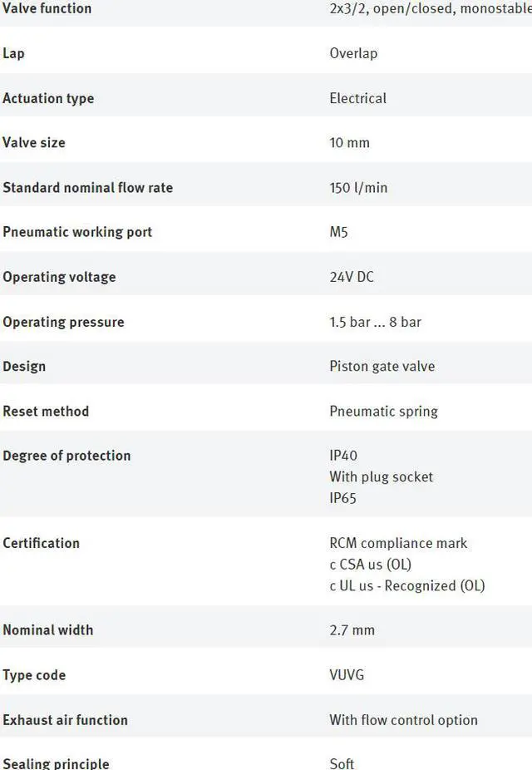Select the 1.5 bar ... 8 bar pressure value
Image resolution: width=532 pixels, height=770 pixels.
[x=376, y=322]
